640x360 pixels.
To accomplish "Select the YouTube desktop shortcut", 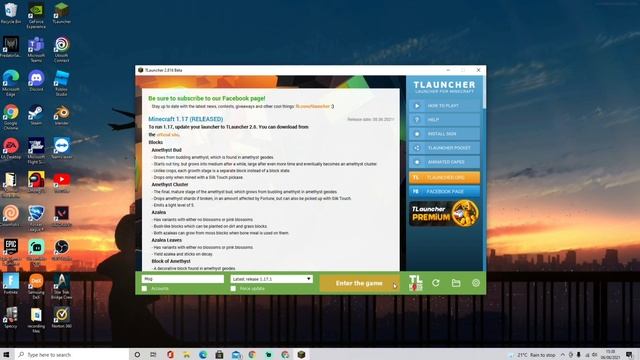I will [62, 182].
